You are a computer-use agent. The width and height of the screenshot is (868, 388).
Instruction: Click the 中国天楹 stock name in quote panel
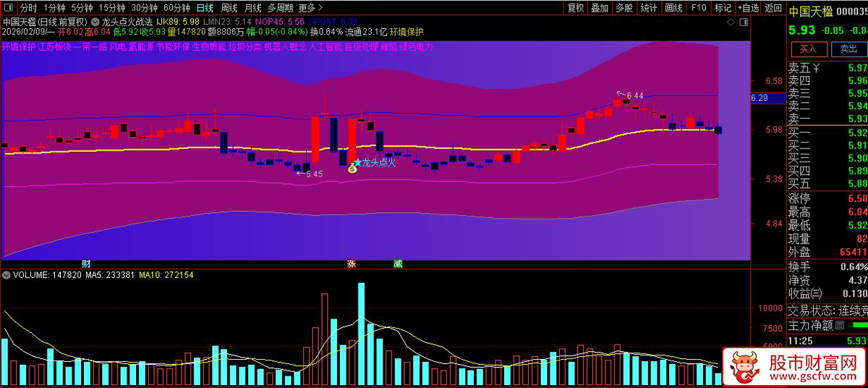(x=810, y=11)
